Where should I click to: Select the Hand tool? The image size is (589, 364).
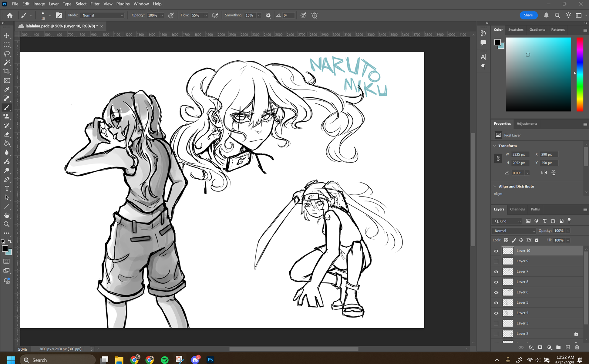7,215
